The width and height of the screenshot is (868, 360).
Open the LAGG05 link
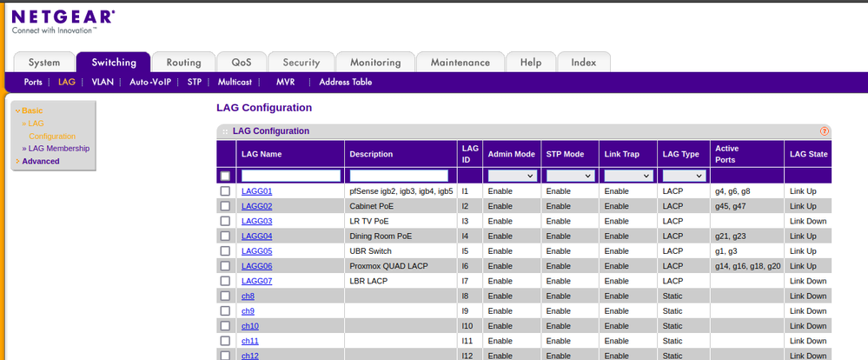click(x=257, y=251)
